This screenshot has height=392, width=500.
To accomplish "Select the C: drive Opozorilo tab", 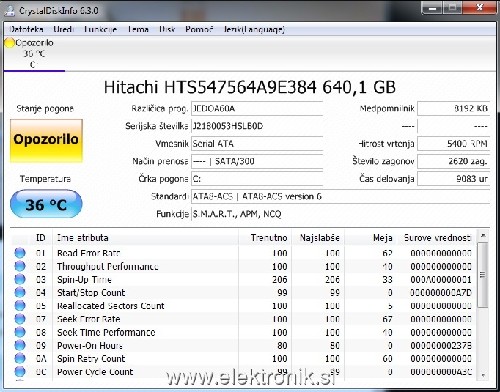I will 34,53.
